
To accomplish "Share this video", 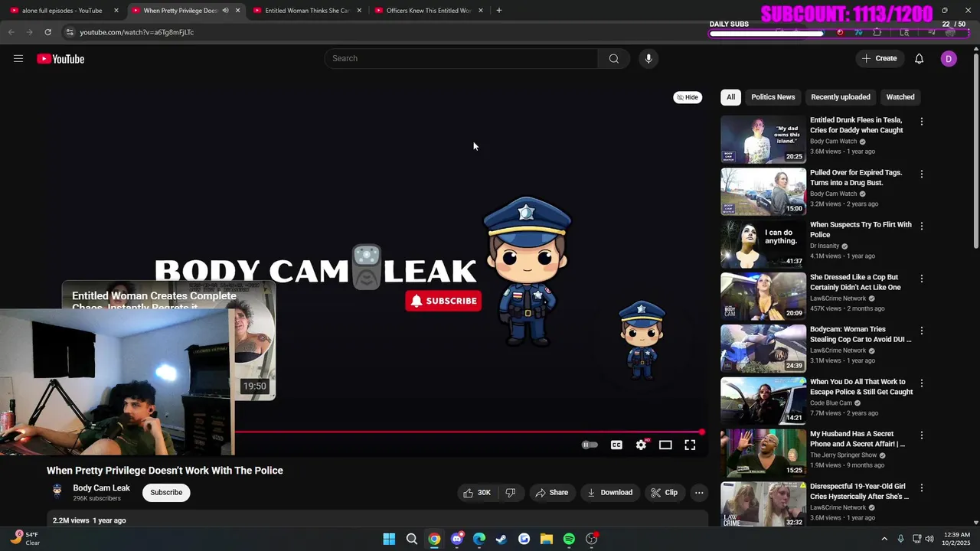I will tap(551, 493).
